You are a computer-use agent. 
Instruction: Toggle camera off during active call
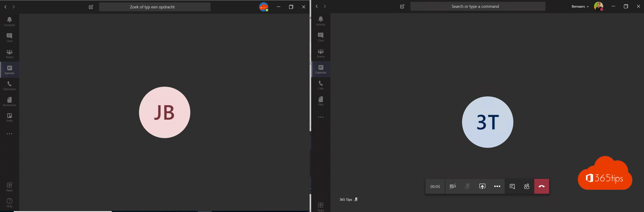click(x=452, y=186)
